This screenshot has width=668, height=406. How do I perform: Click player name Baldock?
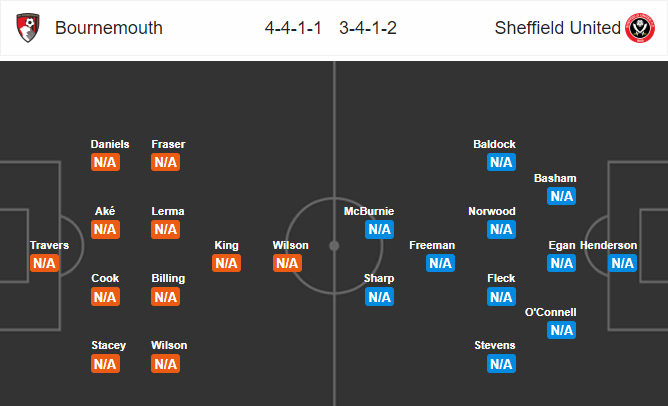point(494,144)
